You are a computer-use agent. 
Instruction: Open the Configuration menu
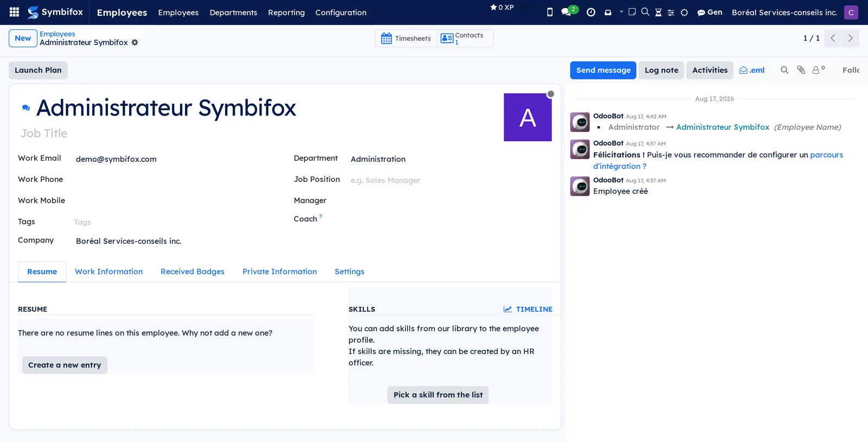(x=341, y=12)
